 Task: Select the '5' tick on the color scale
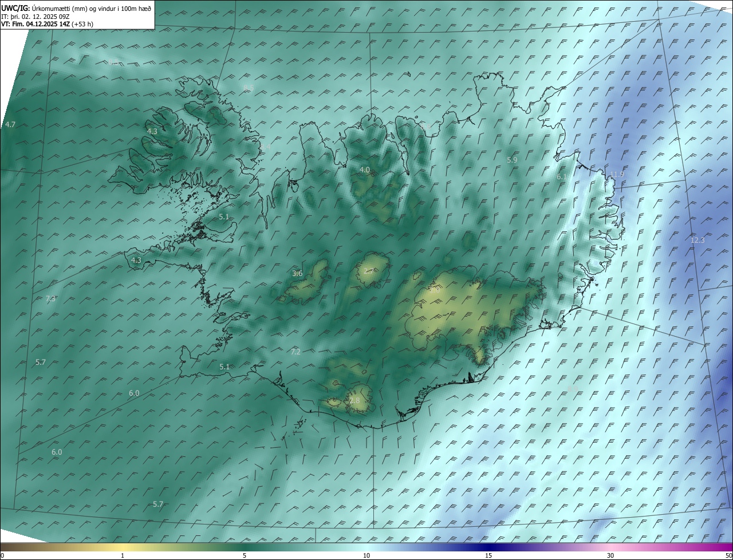[245, 555]
